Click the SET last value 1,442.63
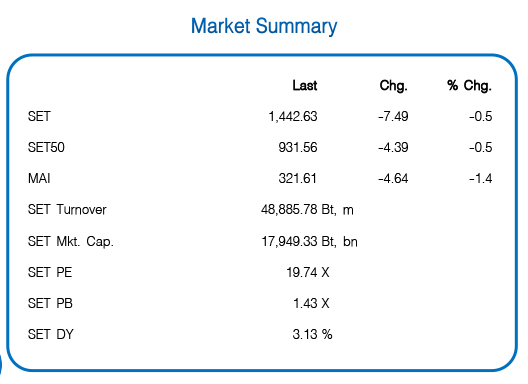 (x=293, y=117)
